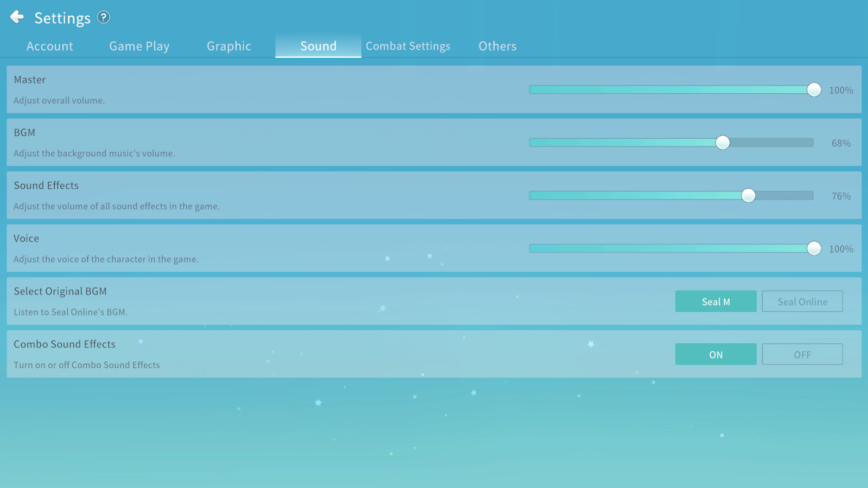868x488 pixels.
Task: Choose Seal Online original BGM
Action: pos(802,301)
